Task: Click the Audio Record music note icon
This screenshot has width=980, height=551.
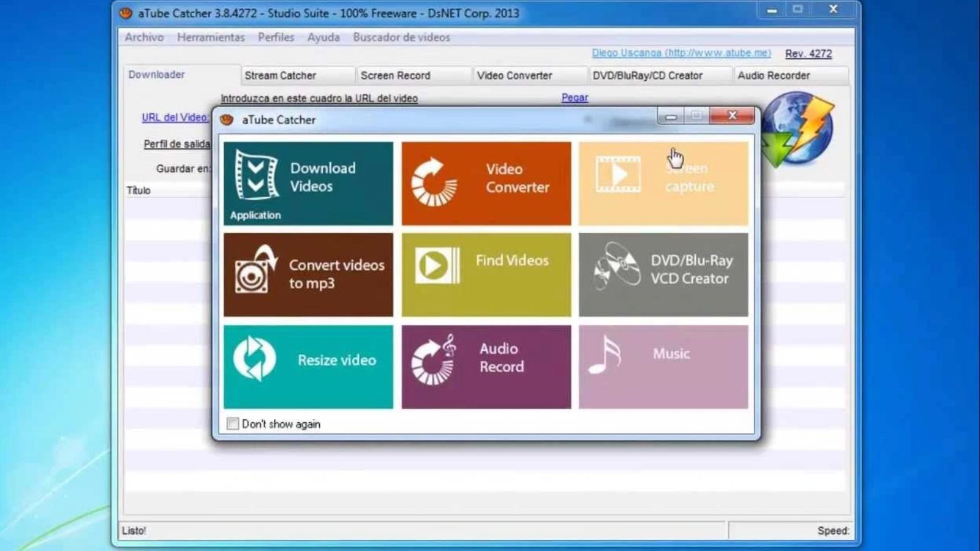Action: coord(434,359)
